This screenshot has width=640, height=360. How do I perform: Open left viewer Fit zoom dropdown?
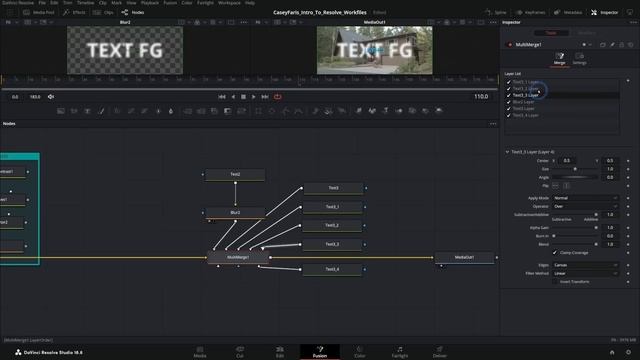(11, 22)
